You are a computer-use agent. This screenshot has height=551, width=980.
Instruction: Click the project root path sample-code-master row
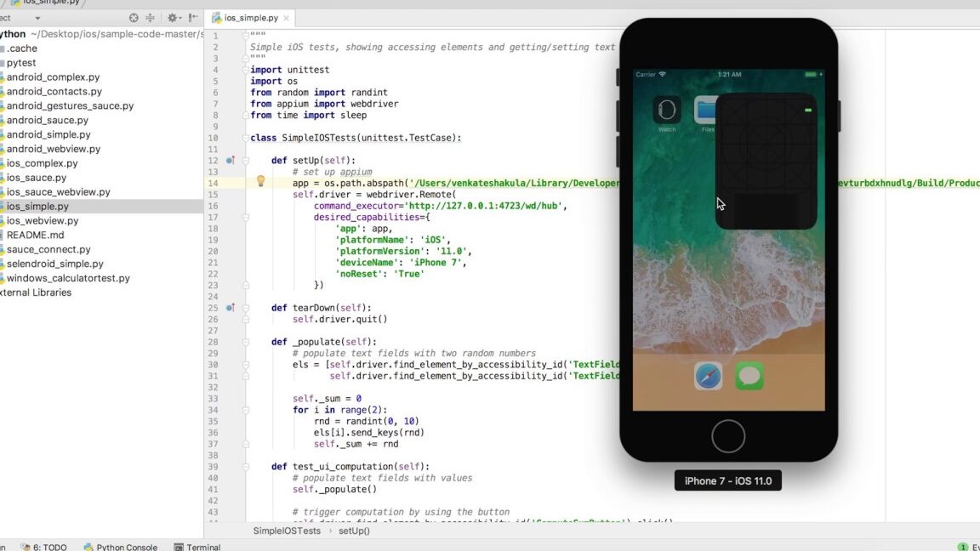point(101,34)
